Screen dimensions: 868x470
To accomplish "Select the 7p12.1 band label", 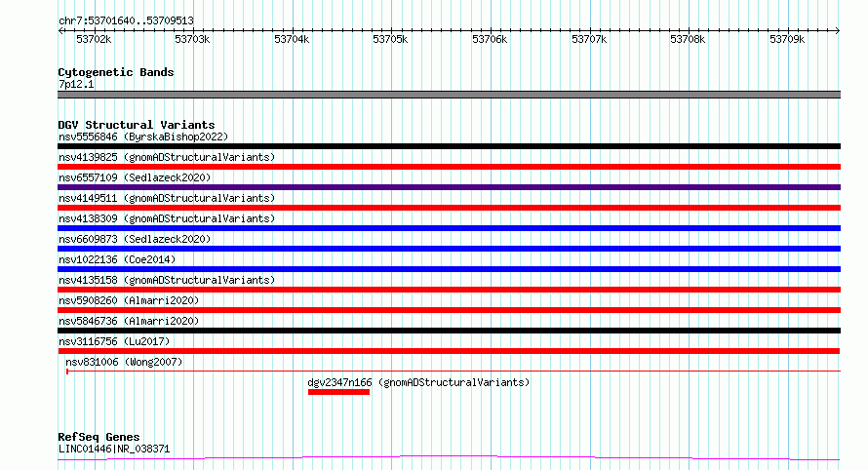I will (76, 84).
